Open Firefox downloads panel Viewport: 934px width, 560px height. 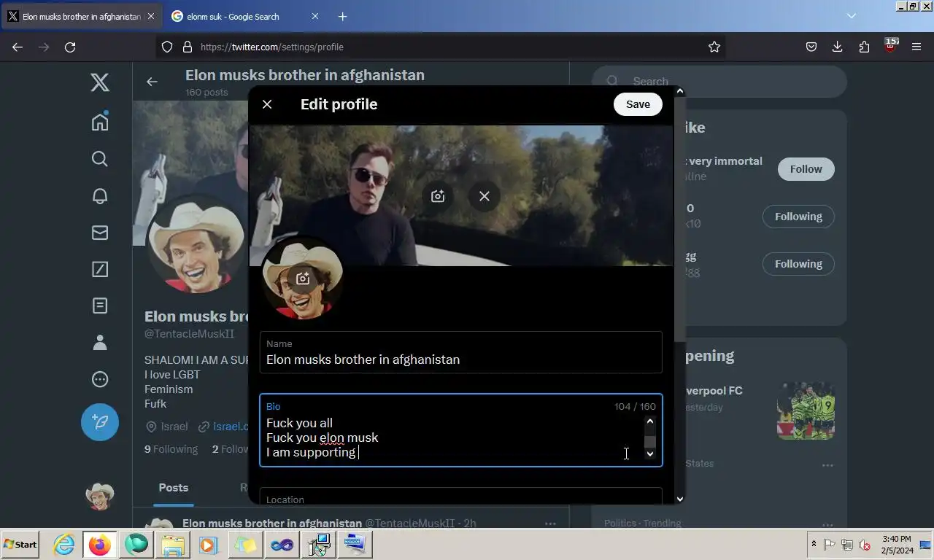click(838, 47)
